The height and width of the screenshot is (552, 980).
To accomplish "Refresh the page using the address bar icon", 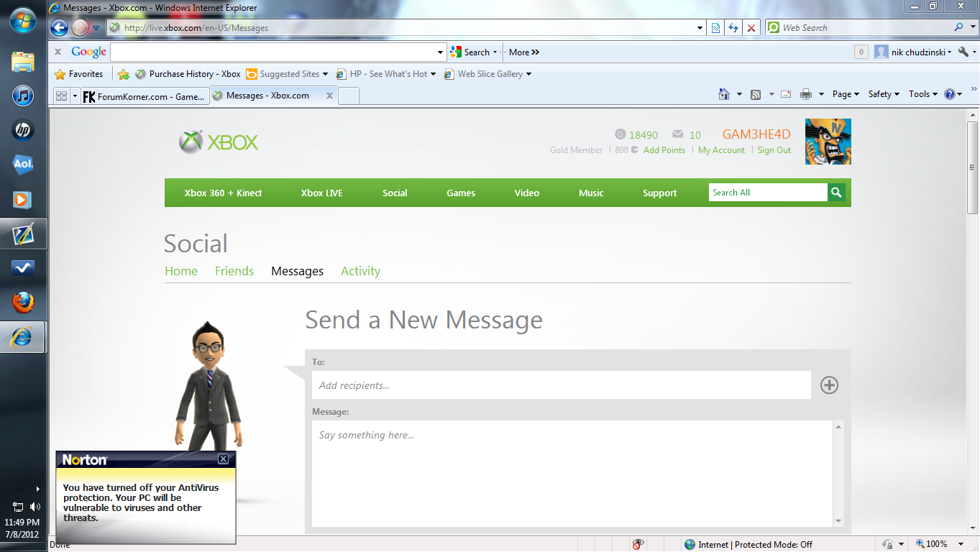I will coord(733,28).
